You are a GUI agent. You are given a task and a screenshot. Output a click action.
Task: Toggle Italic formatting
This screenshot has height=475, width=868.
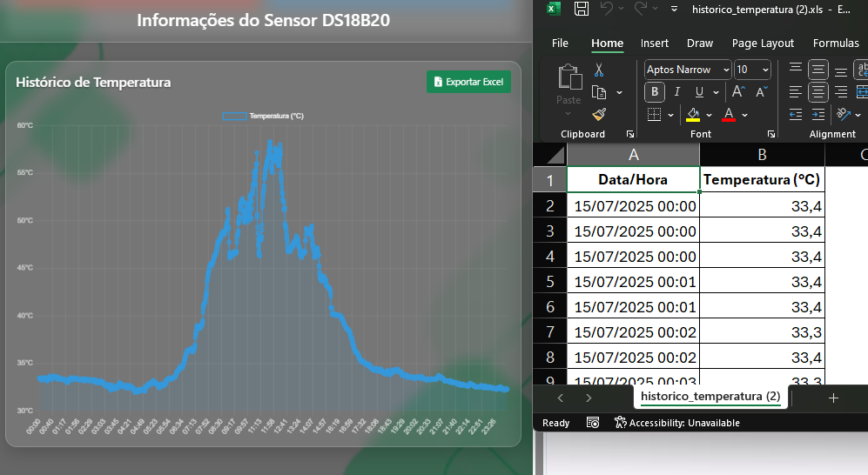(x=677, y=92)
